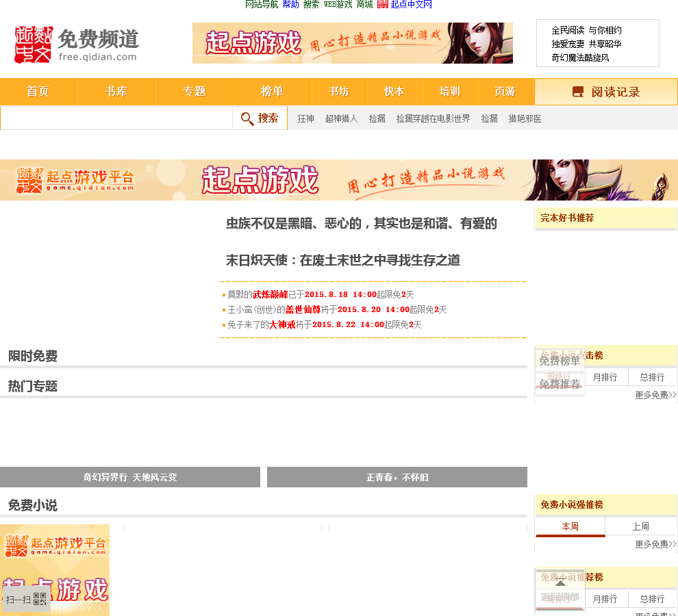
Task: Open the 专题 navigation item
Action: click(x=194, y=92)
